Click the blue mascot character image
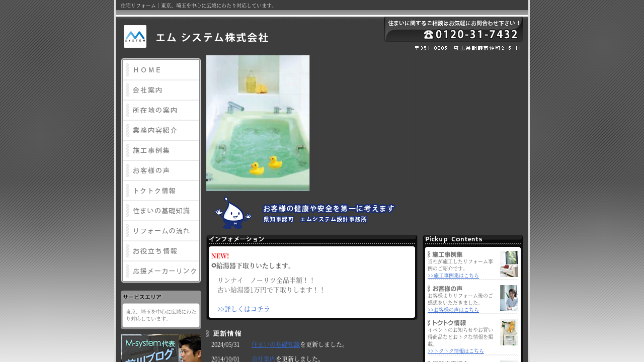Image resolution: width=644 pixels, height=362 pixels. (x=232, y=213)
